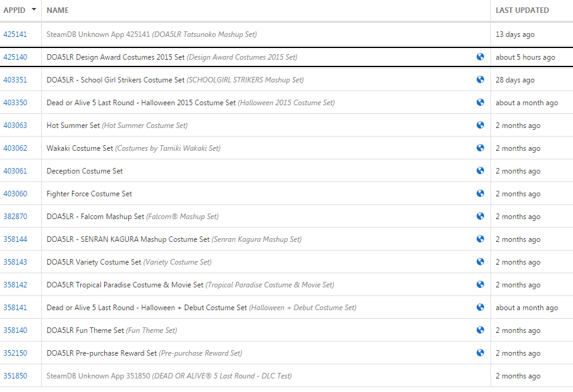
Task: Open app ID 425141 link
Action: [15, 34]
